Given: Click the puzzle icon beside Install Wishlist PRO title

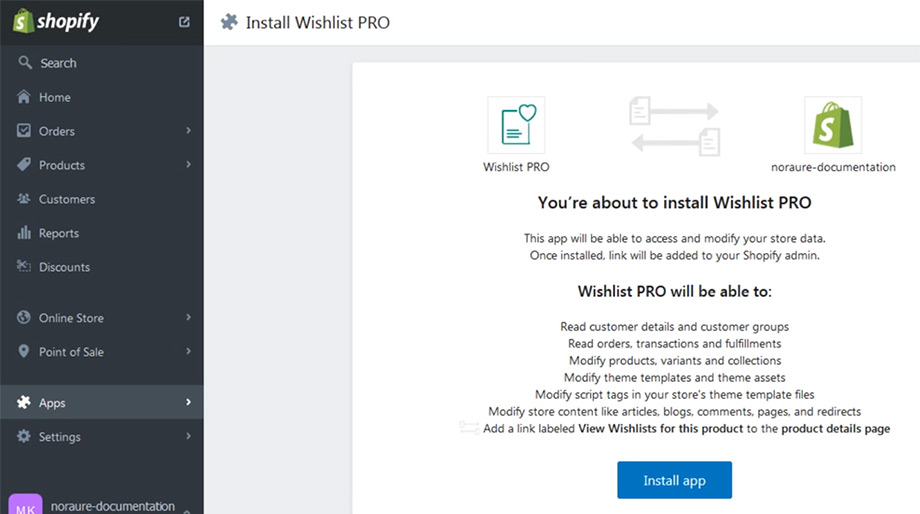Looking at the screenshot, I should point(229,22).
